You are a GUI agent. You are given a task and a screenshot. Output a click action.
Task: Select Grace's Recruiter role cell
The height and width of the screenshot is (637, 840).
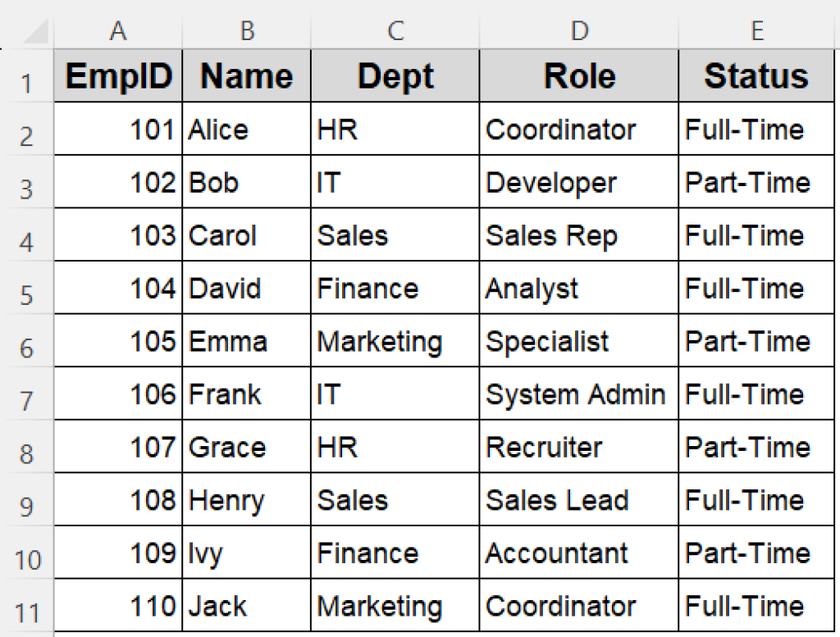pyautogui.click(x=578, y=447)
